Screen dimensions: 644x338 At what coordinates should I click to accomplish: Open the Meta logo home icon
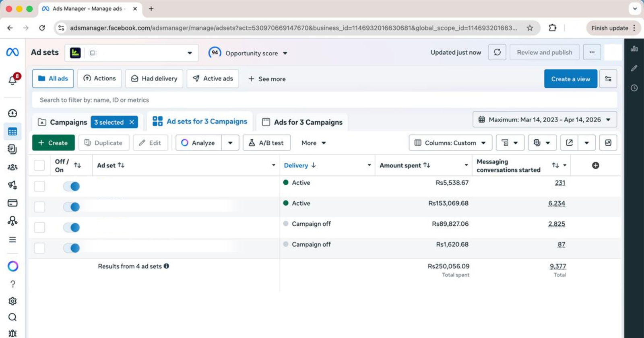pyautogui.click(x=12, y=52)
